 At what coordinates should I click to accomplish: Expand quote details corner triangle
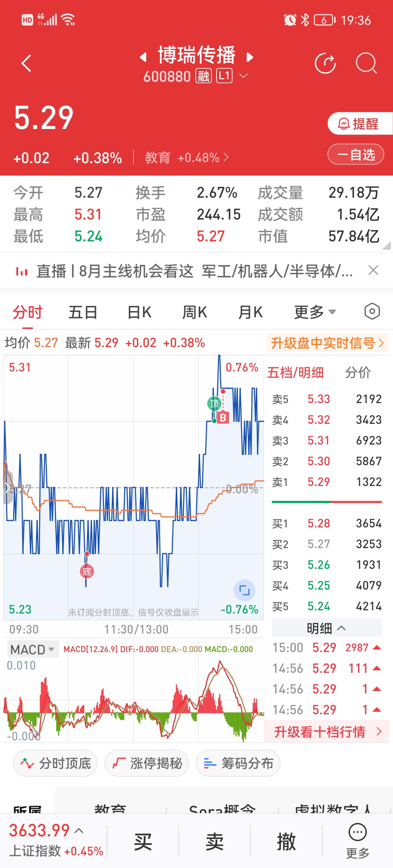point(386,245)
